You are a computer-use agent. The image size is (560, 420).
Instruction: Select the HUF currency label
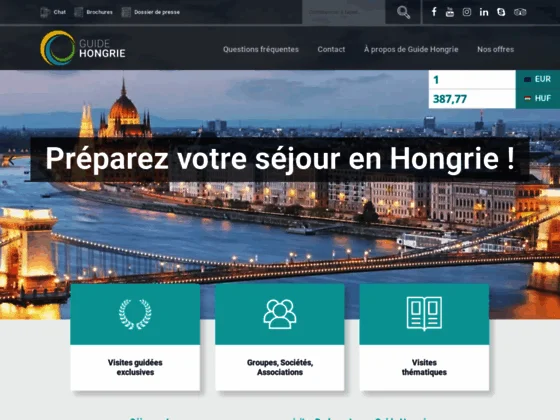[543, 98]
